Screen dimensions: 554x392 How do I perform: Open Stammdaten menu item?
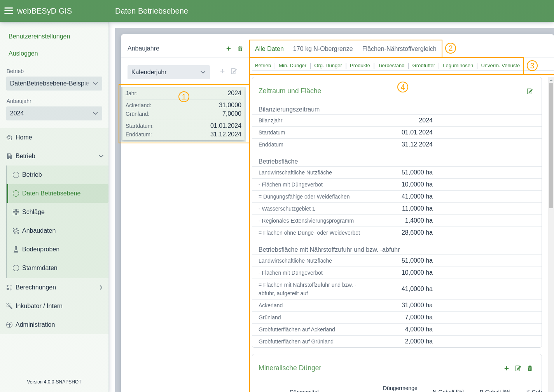click(58, 268)
